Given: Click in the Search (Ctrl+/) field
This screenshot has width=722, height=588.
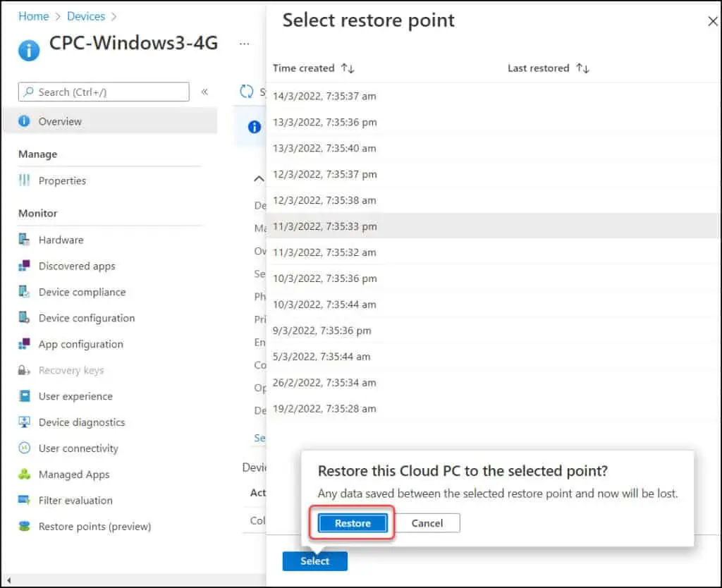Looking at the screenshot, I should pyautogui.click(x=104, y=92).
